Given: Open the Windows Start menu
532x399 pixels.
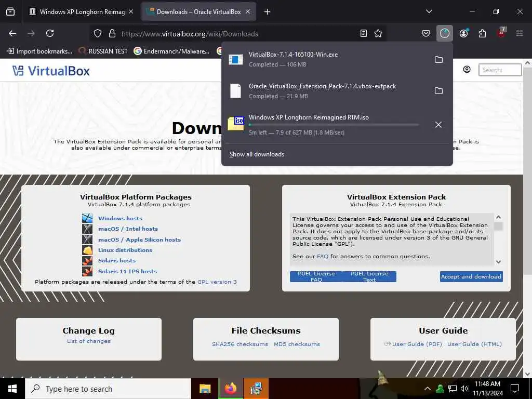Looking at the screenshot, I should (x=12, y=389).
